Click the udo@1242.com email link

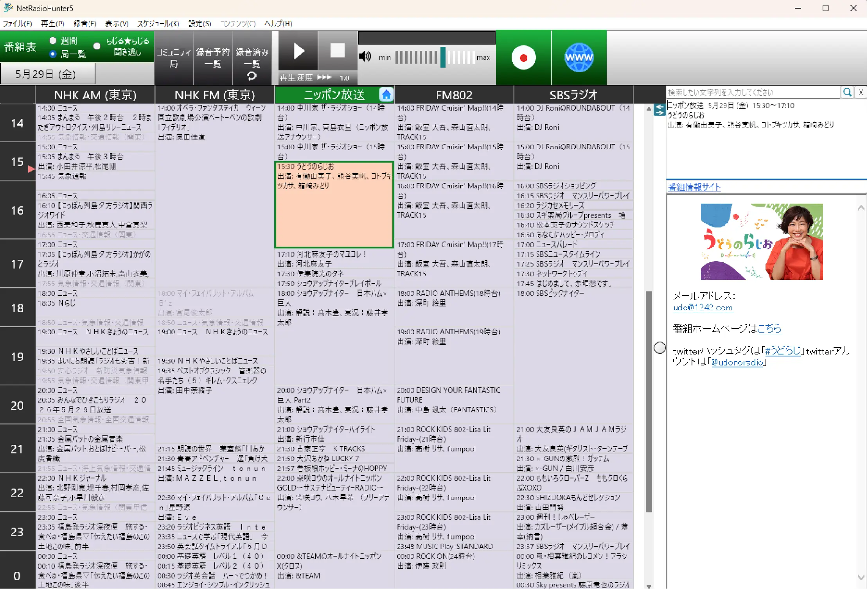pos(703,308)
